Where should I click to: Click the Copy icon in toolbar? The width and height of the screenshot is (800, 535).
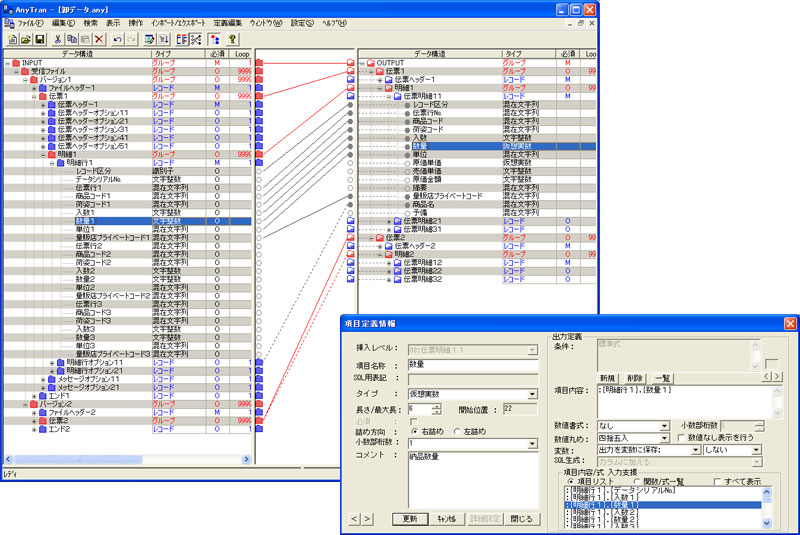72,38
